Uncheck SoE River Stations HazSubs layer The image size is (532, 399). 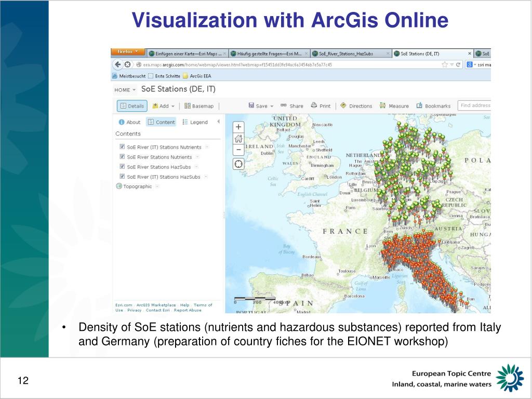tap(122, 166)
